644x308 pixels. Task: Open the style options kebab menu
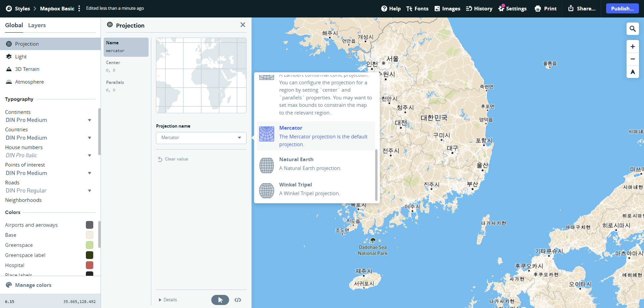pos(79,9)
